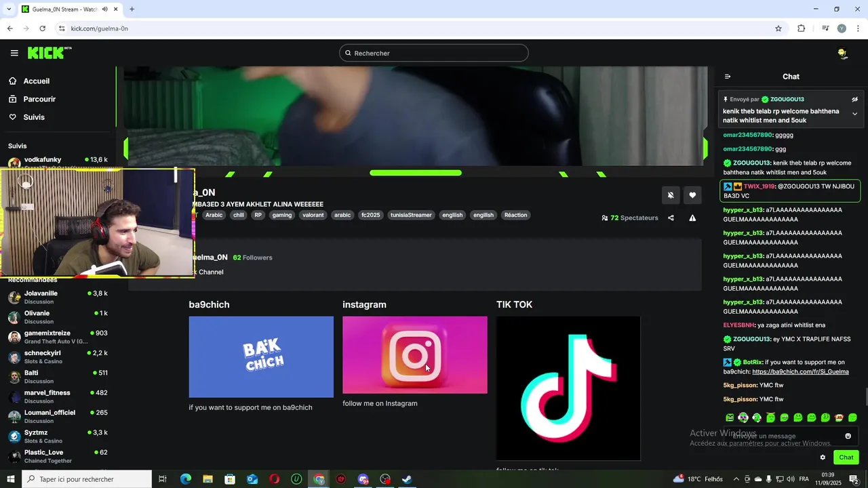Open Syztmz recommended channel

coord(58,436)
